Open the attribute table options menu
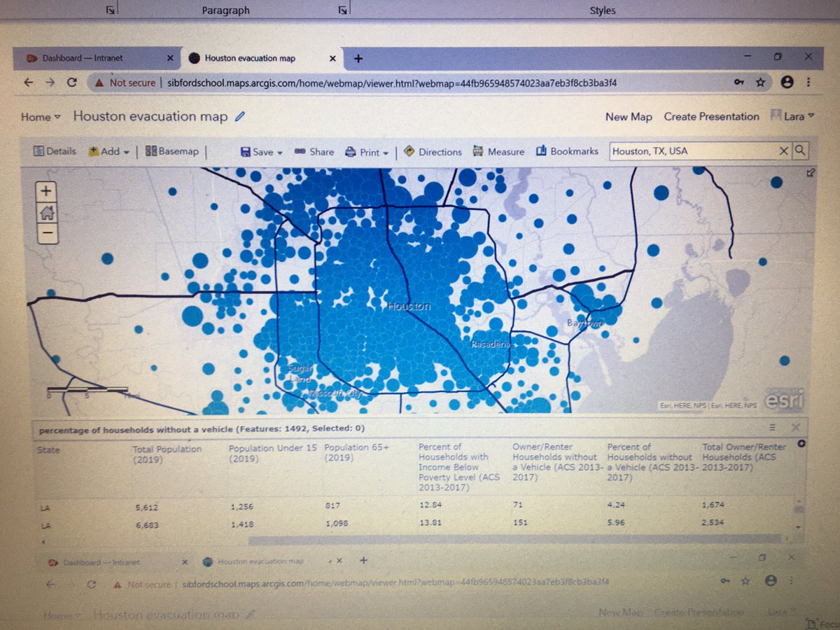840x630 pixels. [772, 427]
